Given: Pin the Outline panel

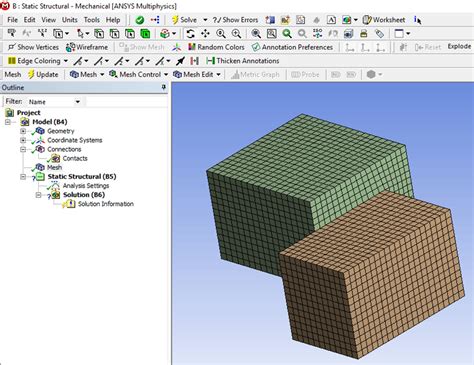Looking at the screenshot, I should [163, 87].
